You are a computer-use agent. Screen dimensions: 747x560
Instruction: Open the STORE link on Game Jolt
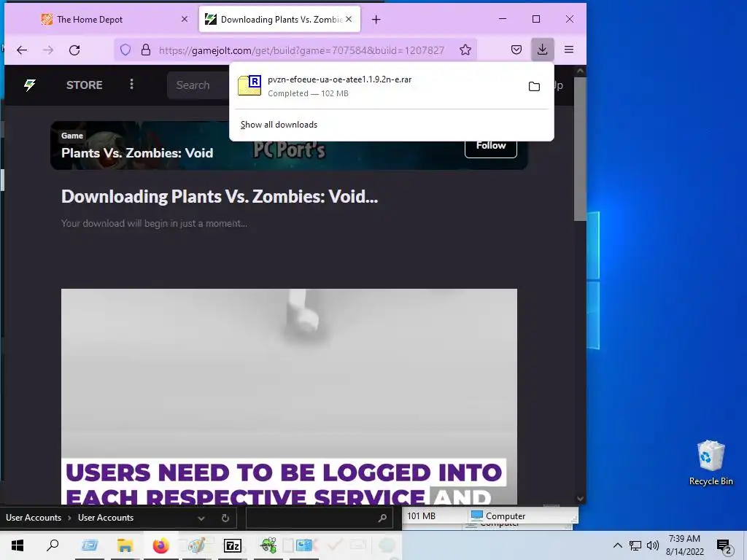[x=85, y=85]
